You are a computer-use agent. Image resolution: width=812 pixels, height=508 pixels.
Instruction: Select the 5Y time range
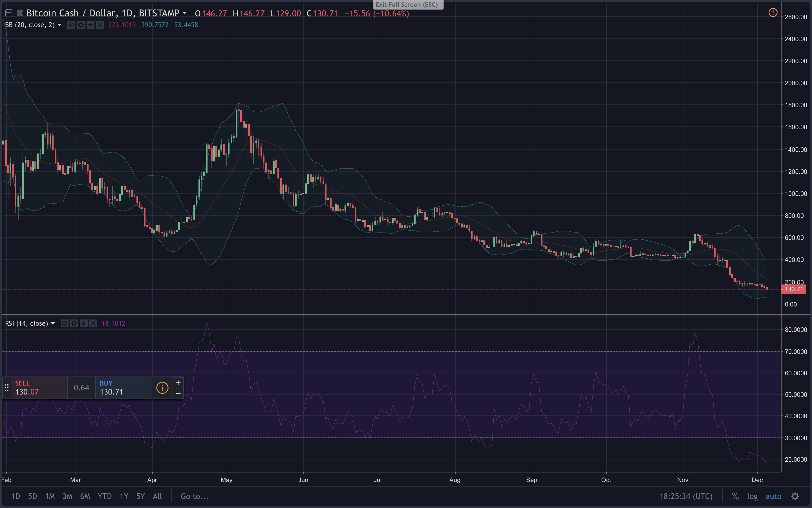pos(141,496)
